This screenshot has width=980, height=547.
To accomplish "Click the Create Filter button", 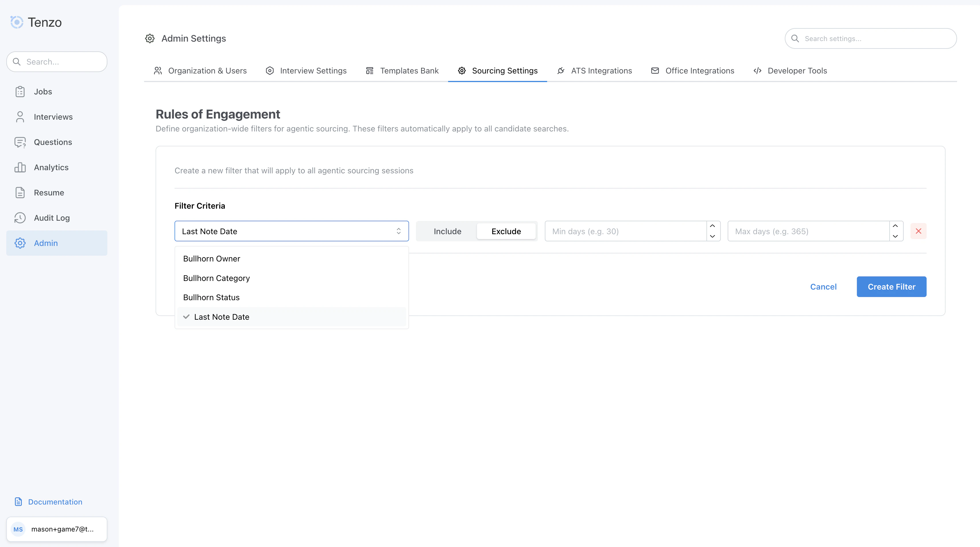I will (x=891, y=287).
